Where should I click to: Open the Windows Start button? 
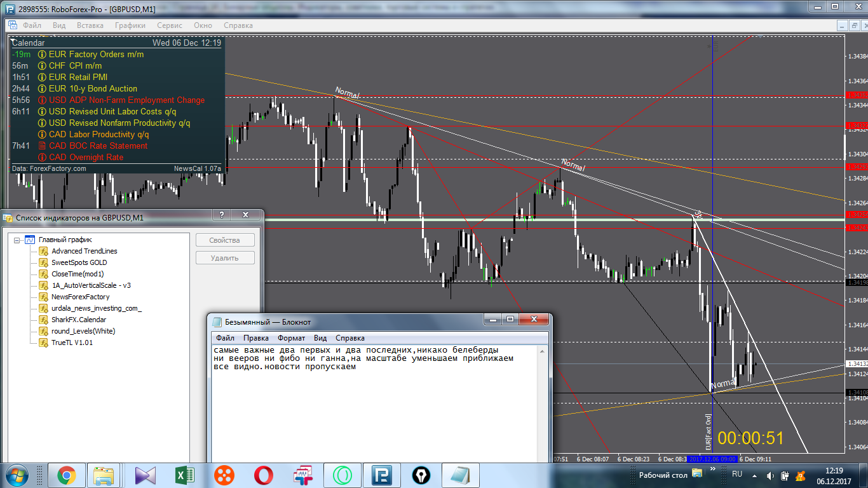[x=16, y=475]
